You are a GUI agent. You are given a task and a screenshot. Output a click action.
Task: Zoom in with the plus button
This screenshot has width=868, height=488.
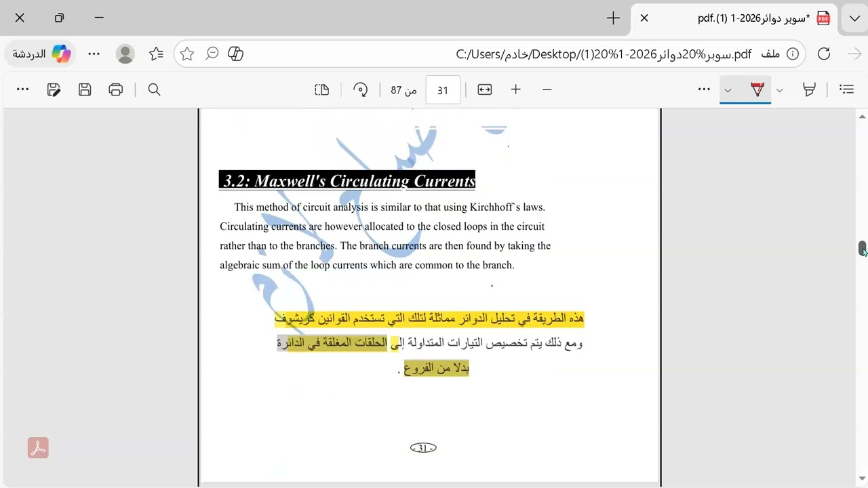516,89
